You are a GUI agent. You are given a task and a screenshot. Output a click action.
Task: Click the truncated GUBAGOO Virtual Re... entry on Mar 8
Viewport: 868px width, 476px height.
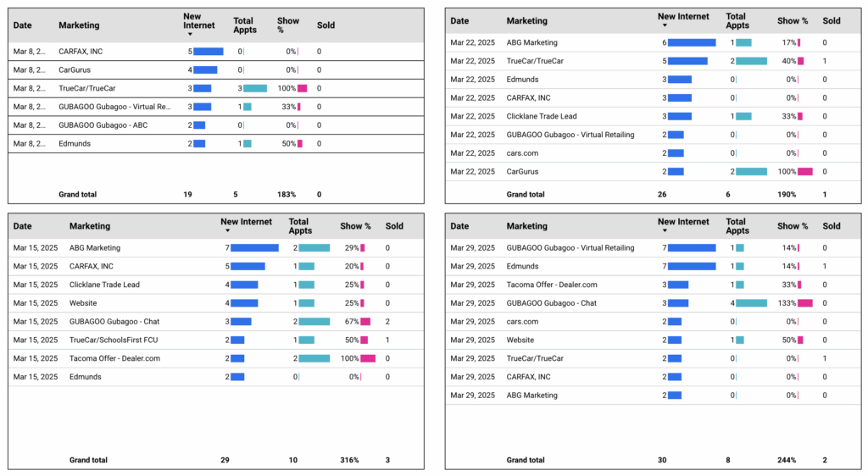pyautogui.click(x=114, y=107)
